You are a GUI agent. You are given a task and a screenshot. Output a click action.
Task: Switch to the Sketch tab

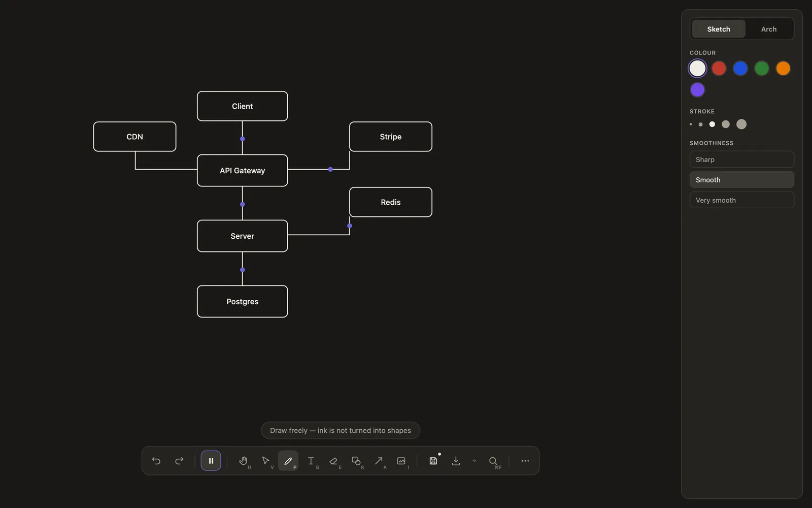pos(719,29)
